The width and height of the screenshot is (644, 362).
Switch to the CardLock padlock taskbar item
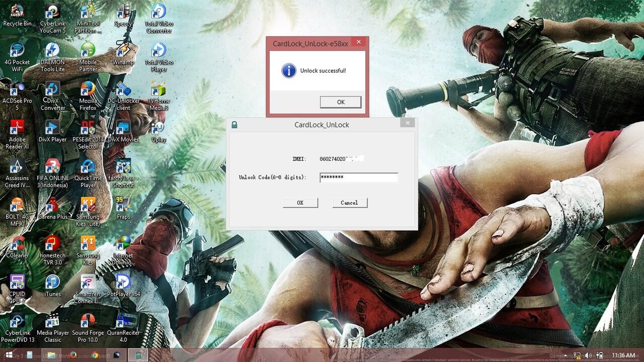click(138, 355)
